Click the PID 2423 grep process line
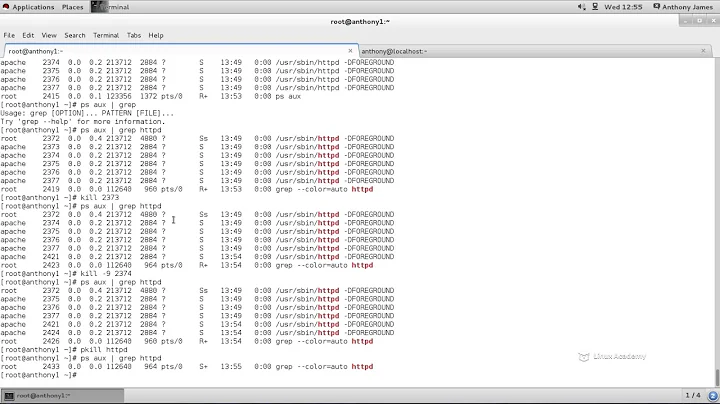This screenshot has height=404, width=720. tap(187, 265)
